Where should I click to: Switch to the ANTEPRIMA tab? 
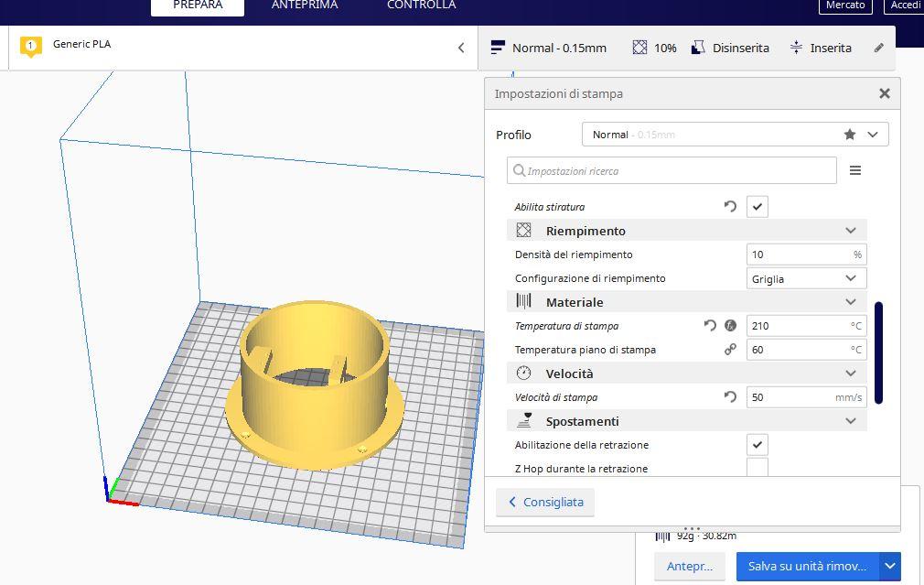point(305,5)
